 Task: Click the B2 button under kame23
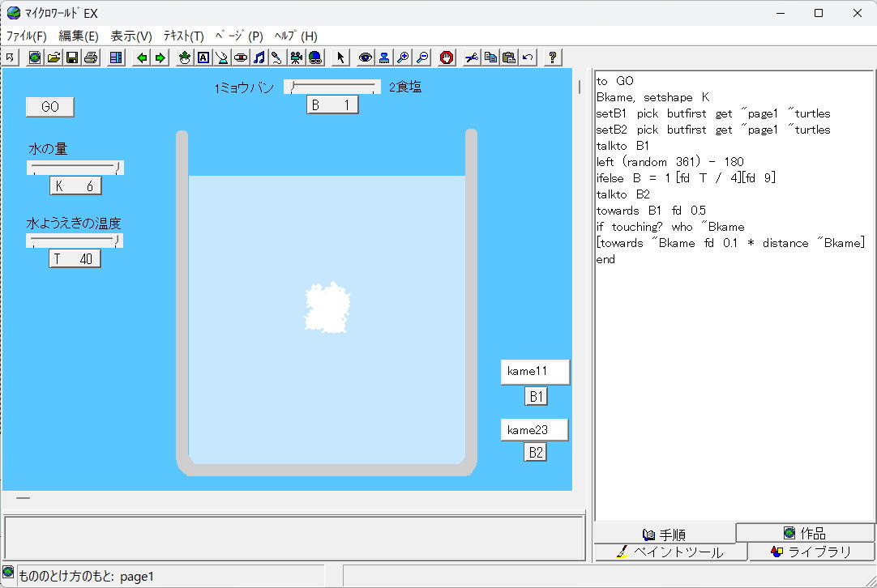[x=535, y=452]
